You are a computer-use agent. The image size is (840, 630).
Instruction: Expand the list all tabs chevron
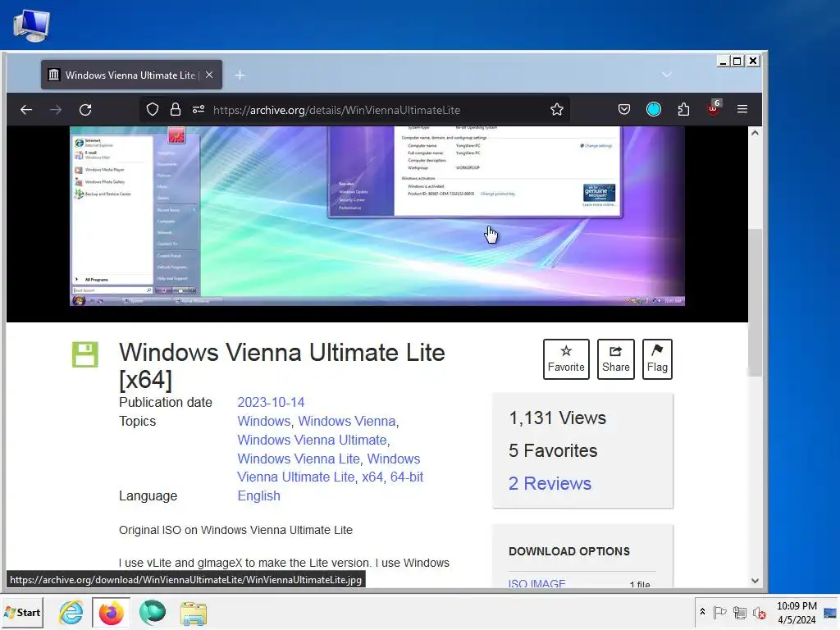click(x=666, y=75)
